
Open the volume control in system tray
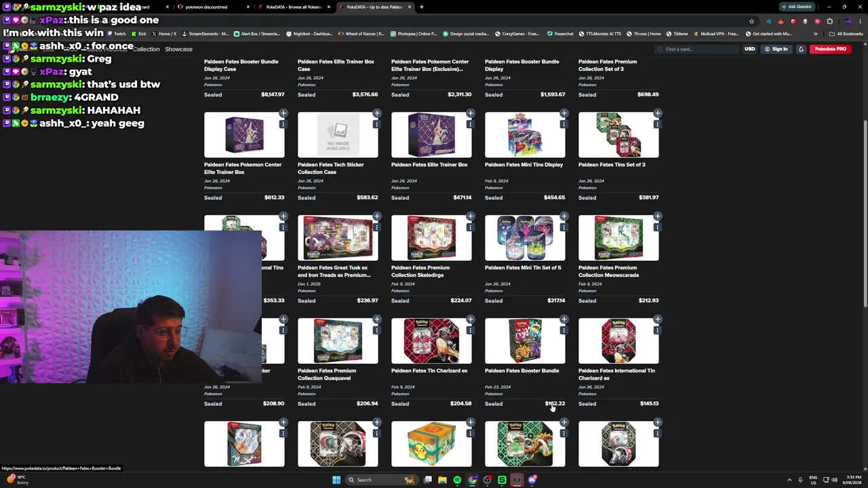(834, 480)
